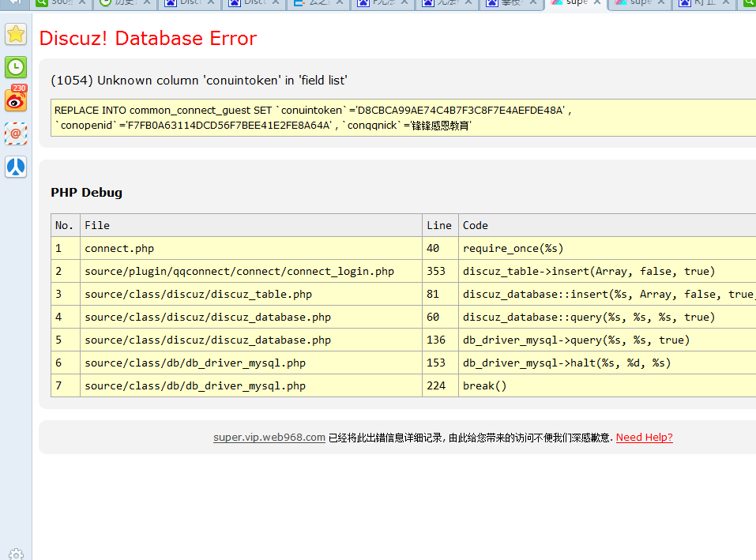Click the 'db_driver_mysql->query' code cell
The height and width of the screenshot is (560, 756).
(x=607, y=340)
